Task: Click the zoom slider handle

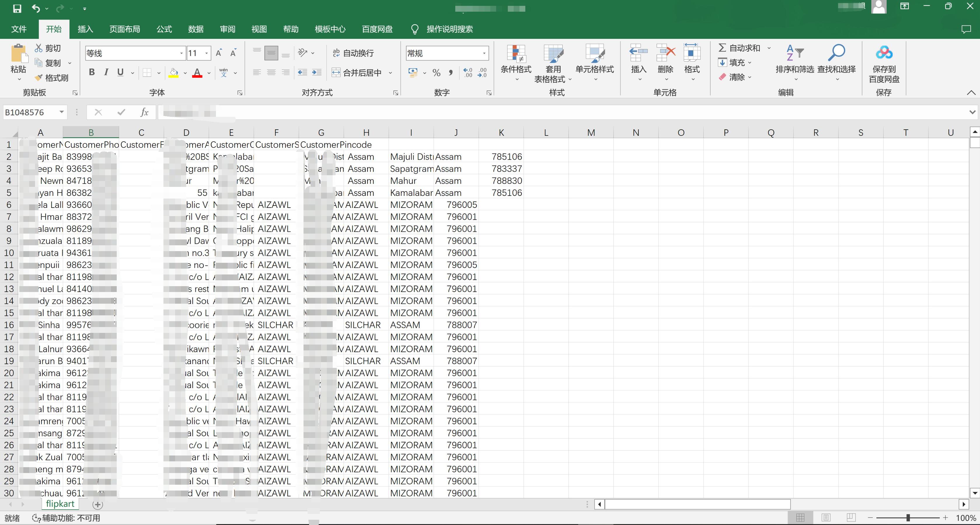Action: (x=908, y=517)
